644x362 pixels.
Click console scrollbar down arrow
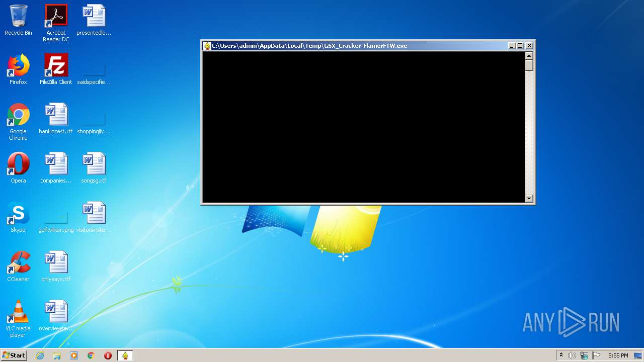(529, 198)
